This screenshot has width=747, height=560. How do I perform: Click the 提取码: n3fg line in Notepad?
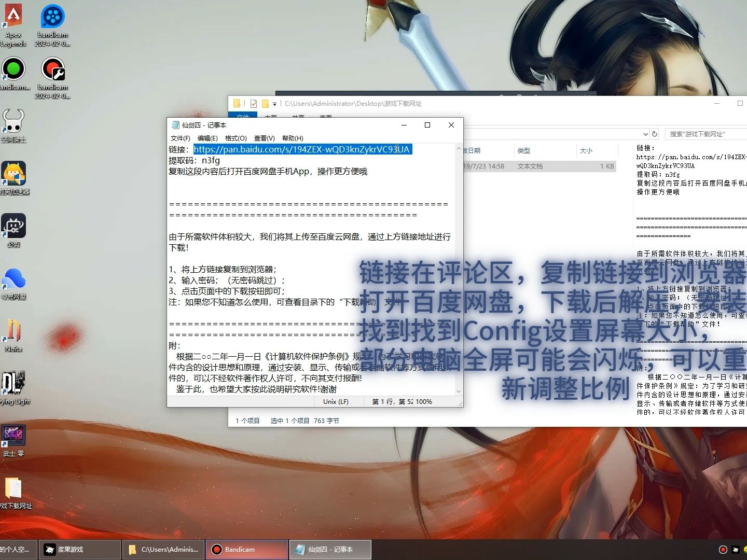195,160
